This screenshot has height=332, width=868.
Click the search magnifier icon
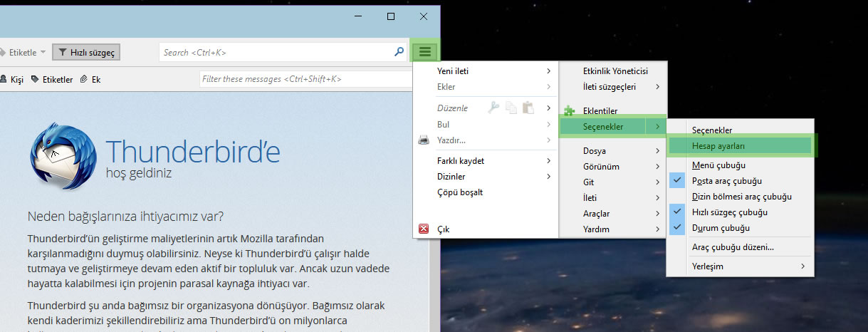[399, 52]
